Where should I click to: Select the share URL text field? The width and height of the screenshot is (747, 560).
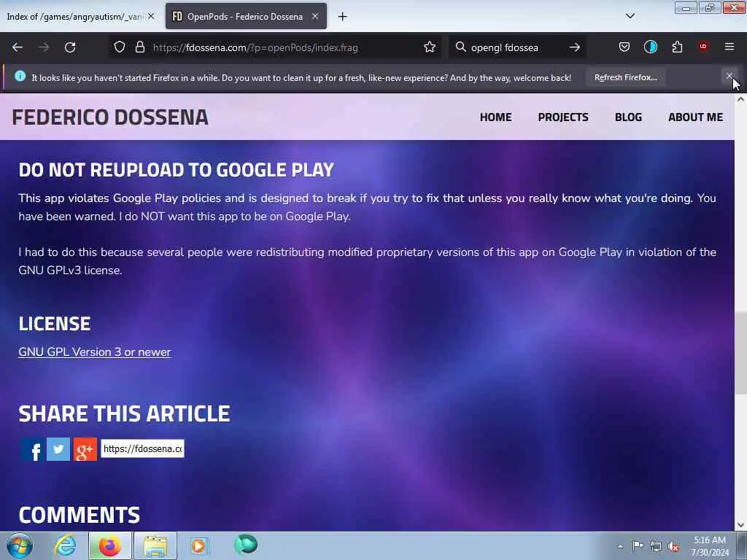142,448
